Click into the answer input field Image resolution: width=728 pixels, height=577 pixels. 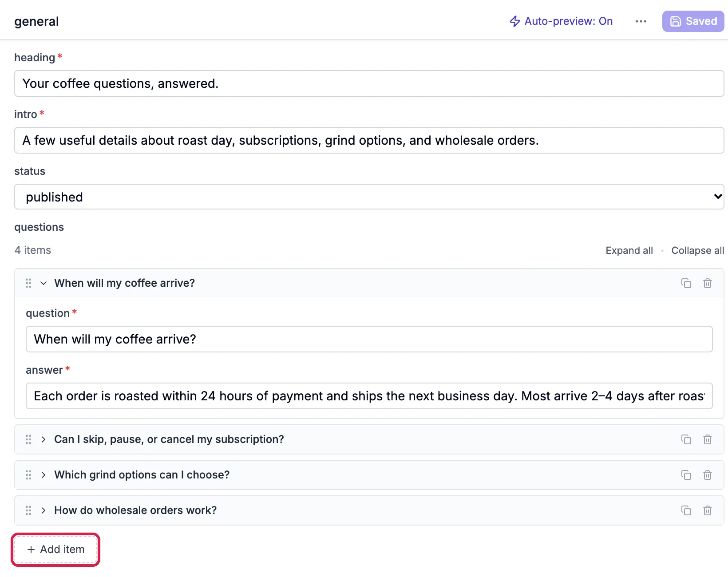pyautogui.click(x=369, y=396)
